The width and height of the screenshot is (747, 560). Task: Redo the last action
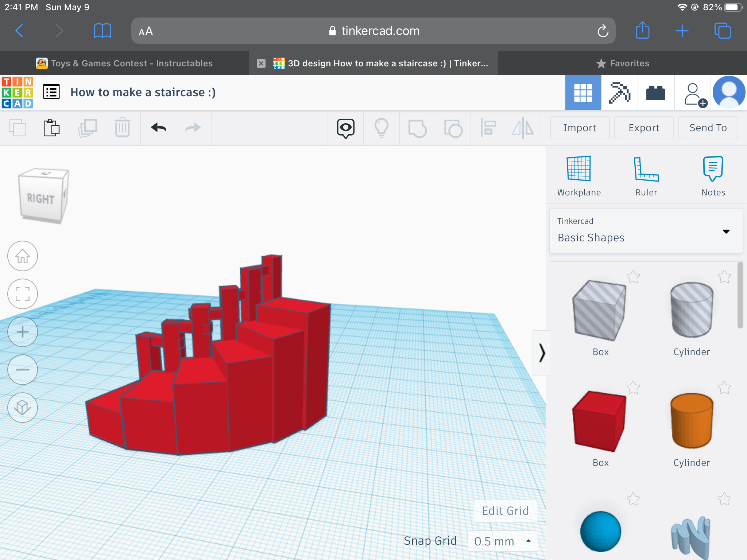193,128
